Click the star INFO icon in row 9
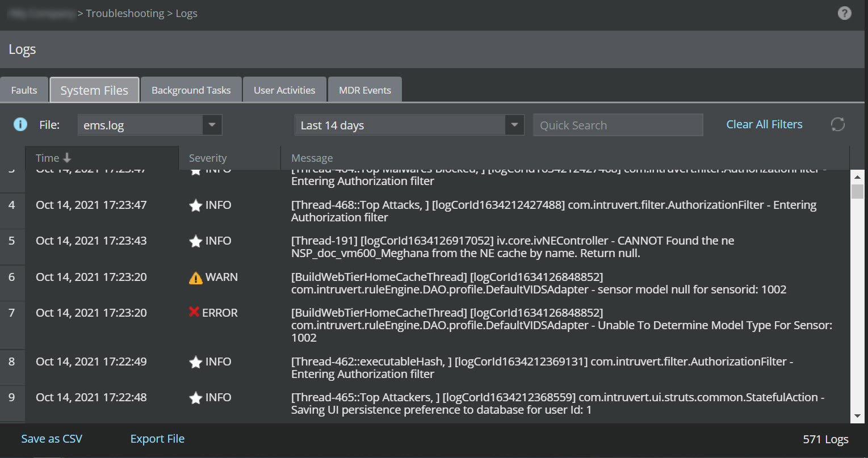The image size is (868, 458). coord(195,398)
